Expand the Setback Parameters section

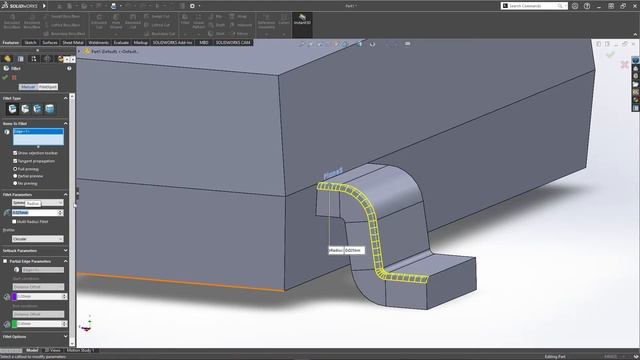[65, 251]
